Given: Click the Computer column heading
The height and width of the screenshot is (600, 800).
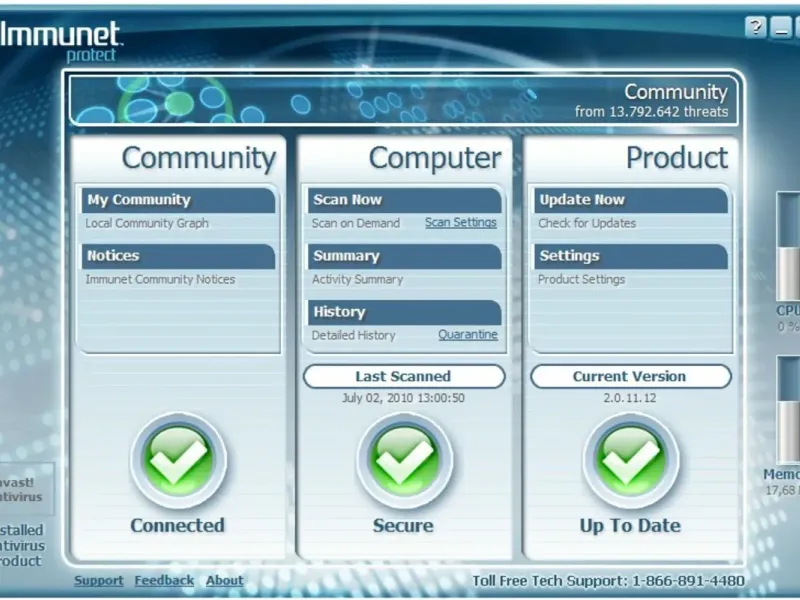Looking at the screenshot, I should click(435, 158).
